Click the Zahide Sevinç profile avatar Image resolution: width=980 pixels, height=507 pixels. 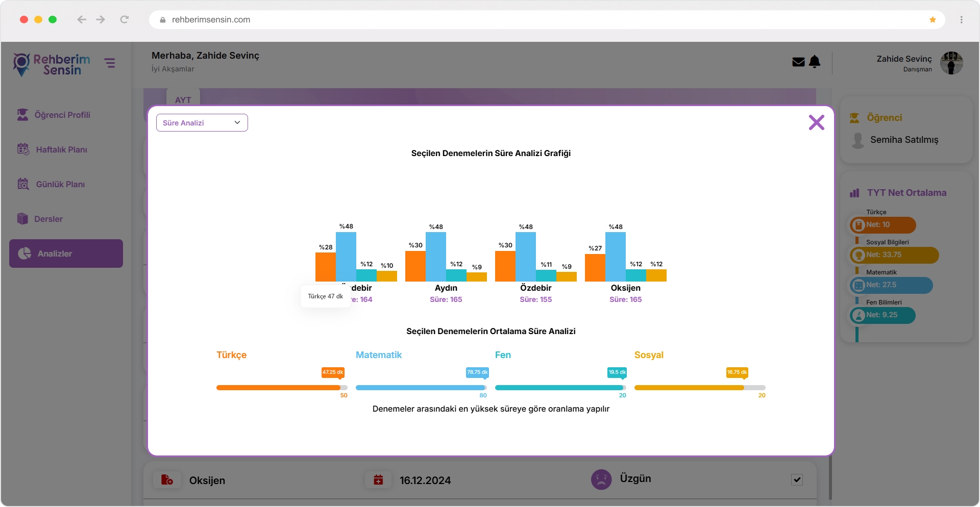[x=951, y=63]
